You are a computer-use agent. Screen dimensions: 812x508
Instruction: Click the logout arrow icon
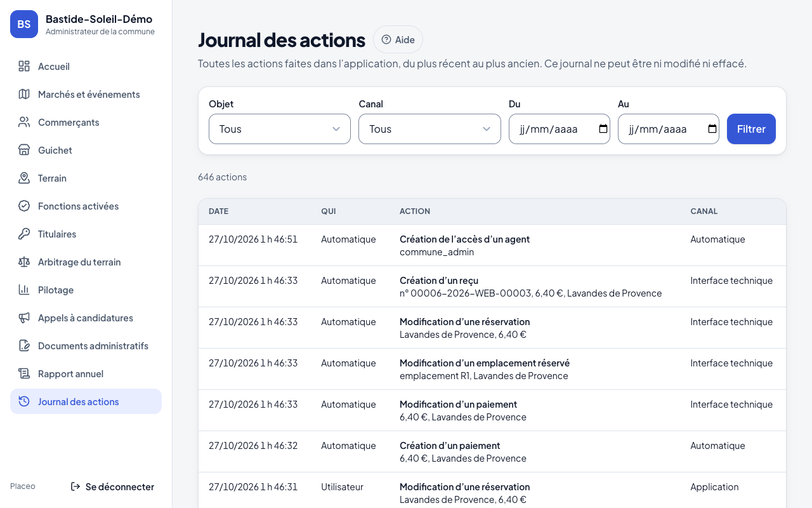(x=75, y=486)
